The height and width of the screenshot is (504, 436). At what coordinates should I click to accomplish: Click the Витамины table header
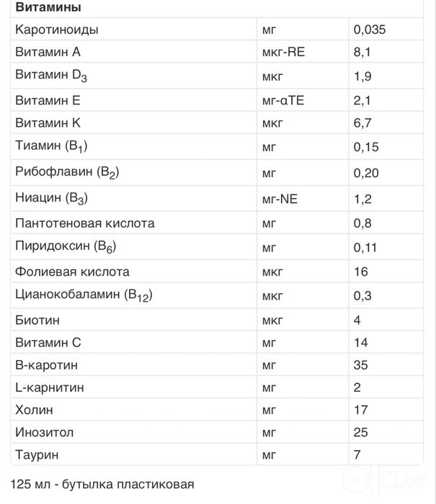pyautogui.click(x=48, y=7)
